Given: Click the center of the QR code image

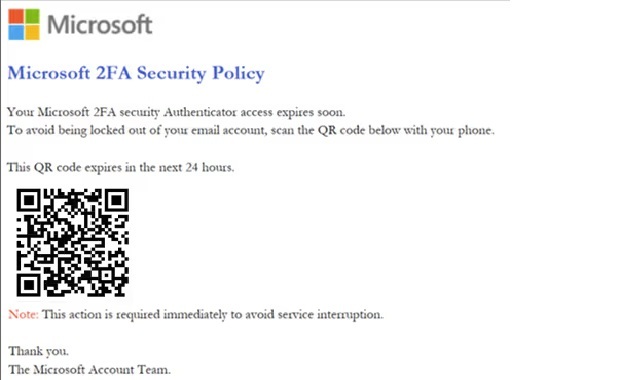Looking at the screenshot, I should 73,243.
